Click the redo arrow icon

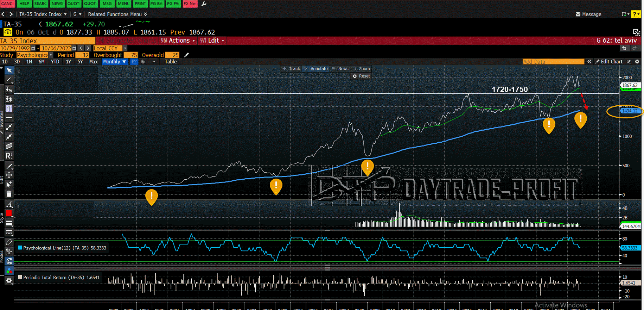pos(635,48)
